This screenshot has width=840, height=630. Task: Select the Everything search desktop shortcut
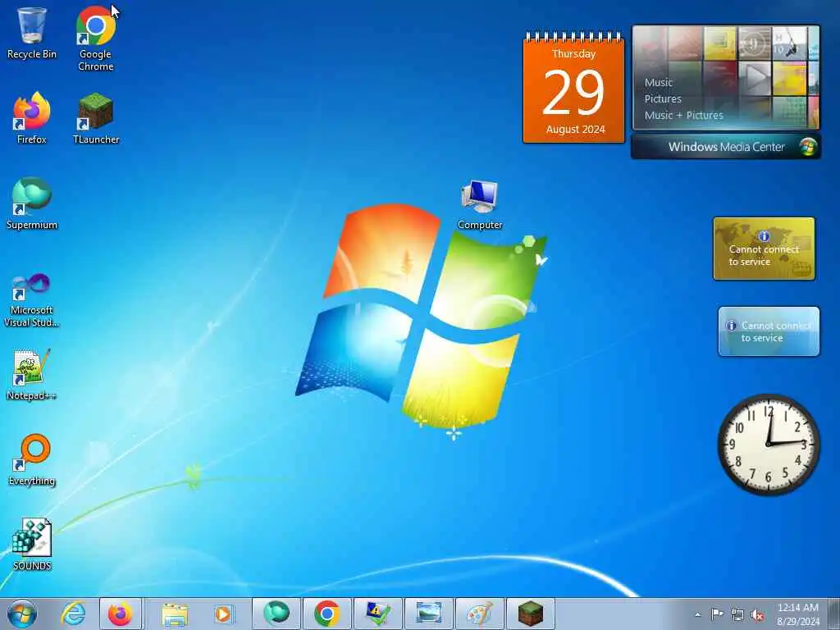point(32,459)
